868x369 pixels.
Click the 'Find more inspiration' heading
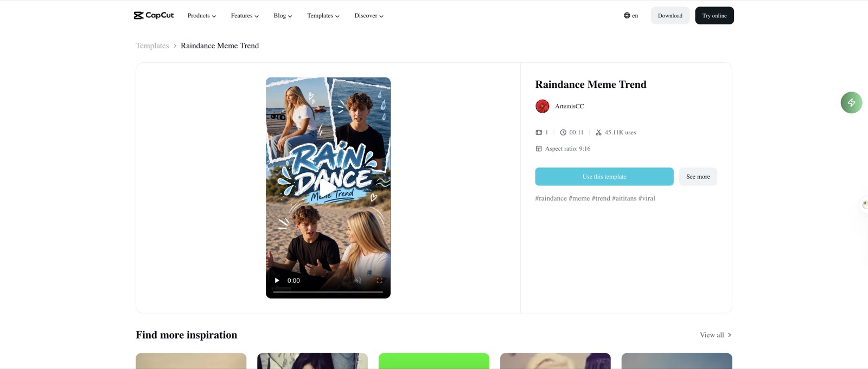tap(187, 335)
